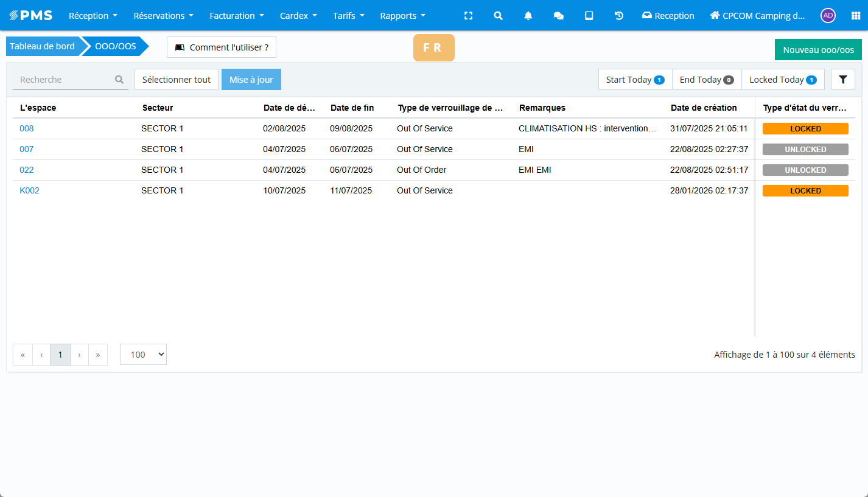Viewport: 868px width, 497px height.
Task: Open the history clock icon
Action: click(619, 16)
